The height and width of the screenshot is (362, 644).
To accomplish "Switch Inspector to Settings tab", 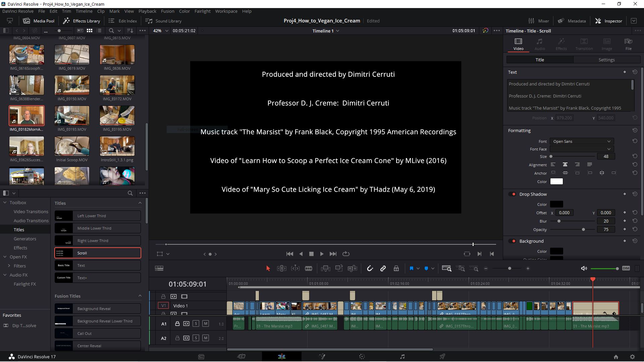I will coord(606,60).
